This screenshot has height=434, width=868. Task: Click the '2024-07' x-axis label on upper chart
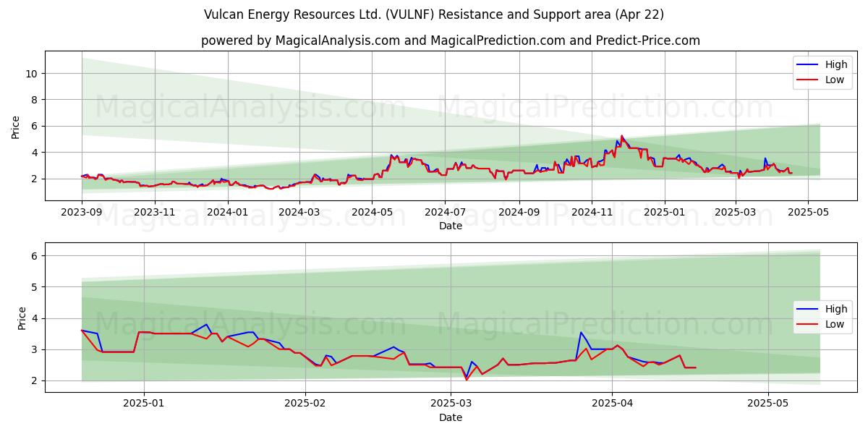(x=445, y=213)
